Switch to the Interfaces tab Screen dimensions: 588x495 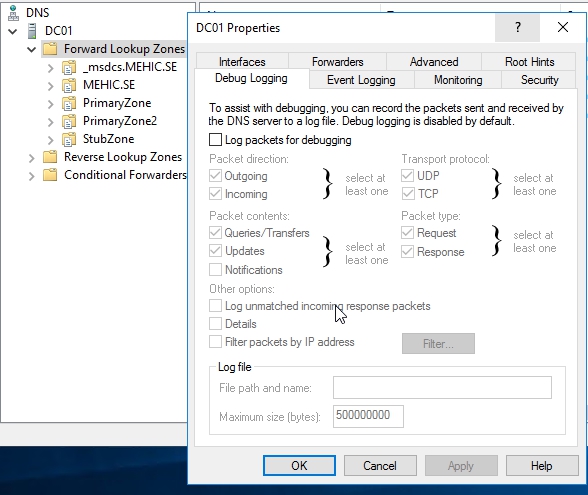pos(242,62)
